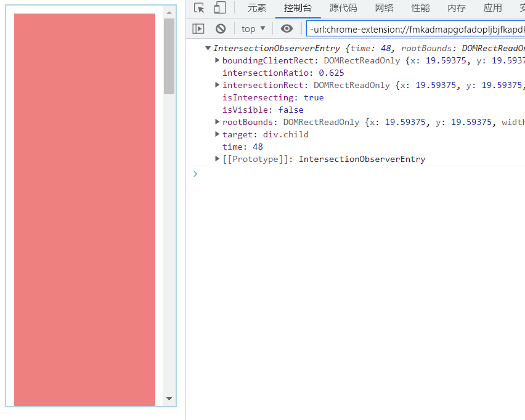Switch to the 源代码 tab

343,8
